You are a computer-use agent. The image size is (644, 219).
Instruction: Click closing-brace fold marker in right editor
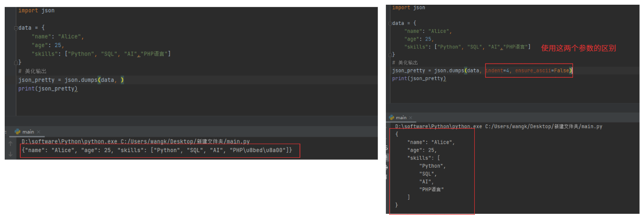[x=390, y=54]
